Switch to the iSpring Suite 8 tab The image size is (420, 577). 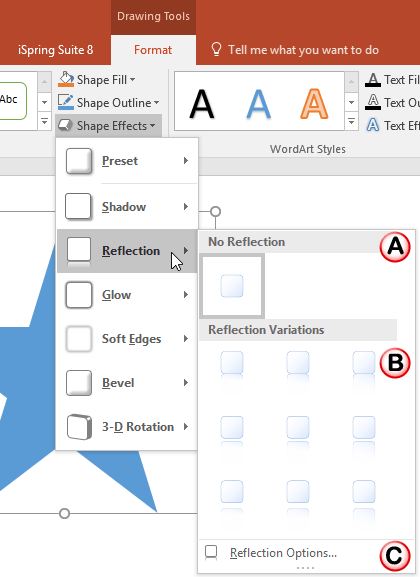click(56, 50)
